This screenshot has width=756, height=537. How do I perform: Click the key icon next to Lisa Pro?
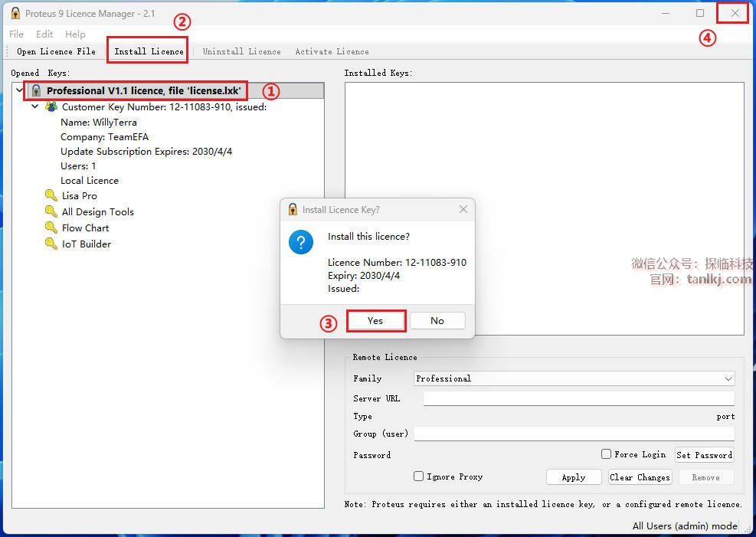(x=51, y=195)
